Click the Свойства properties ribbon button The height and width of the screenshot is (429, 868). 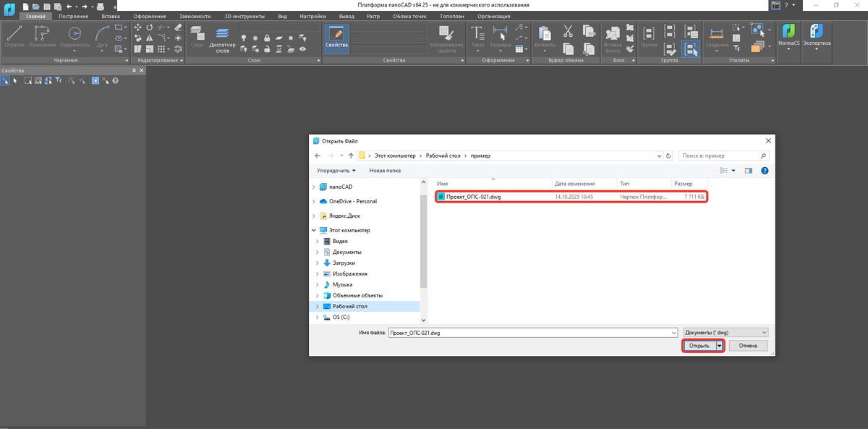click(336, 38)
